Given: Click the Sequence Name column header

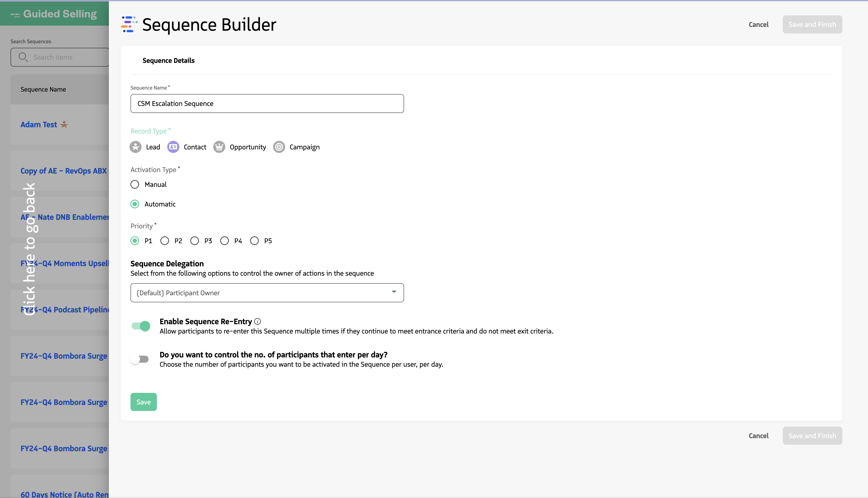Looking at the screenshot, I should point(43,89).
